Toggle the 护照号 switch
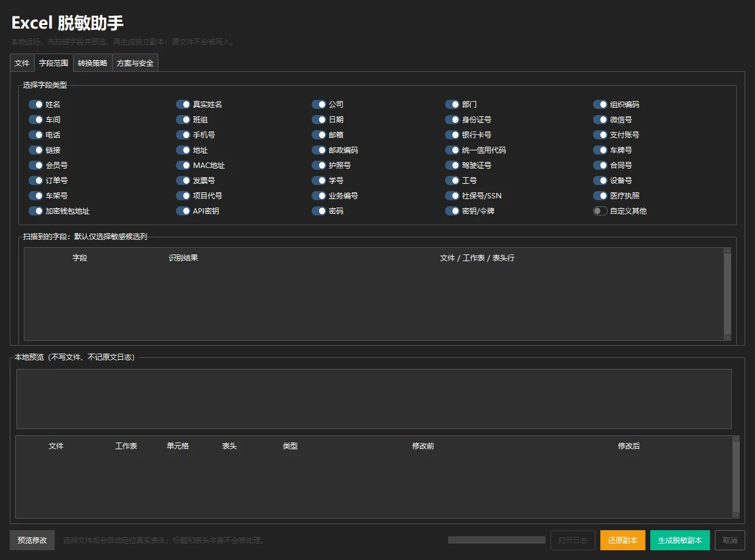 pos(319,166)
